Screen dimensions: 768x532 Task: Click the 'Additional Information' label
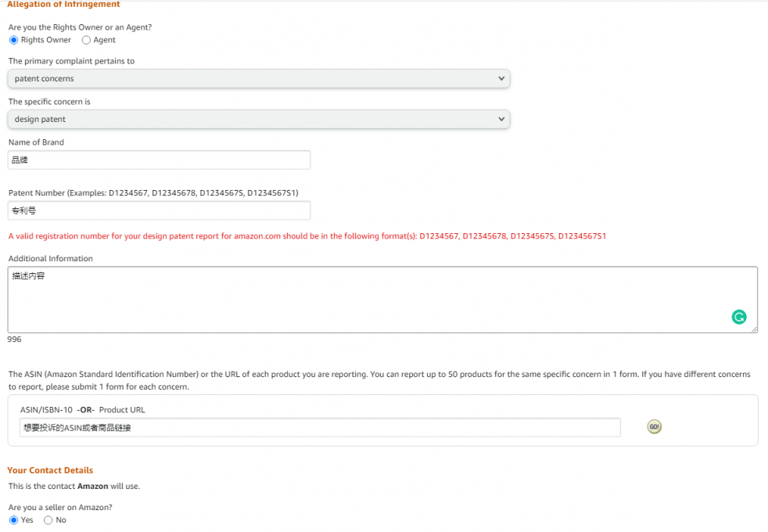tap(51, 259)
